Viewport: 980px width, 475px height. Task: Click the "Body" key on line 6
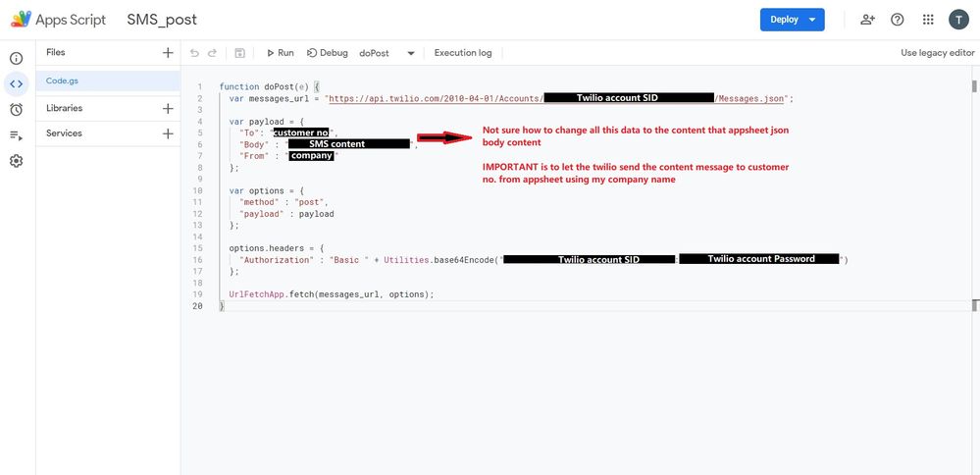point(254,144)
